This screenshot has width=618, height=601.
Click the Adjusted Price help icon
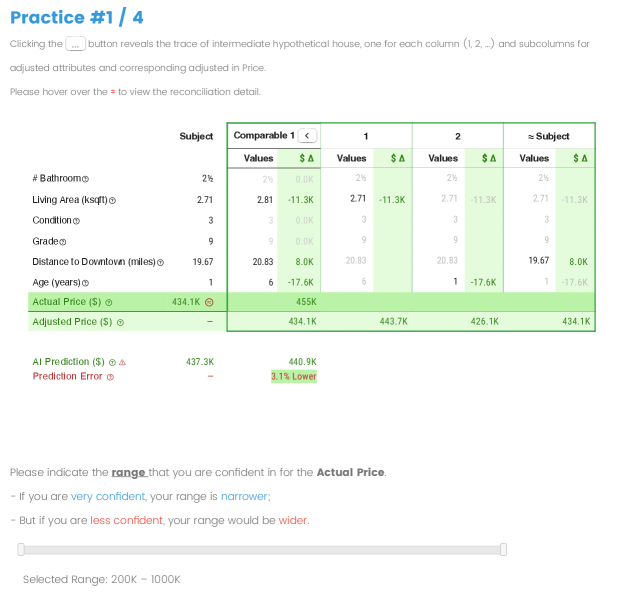coord(120,322)
